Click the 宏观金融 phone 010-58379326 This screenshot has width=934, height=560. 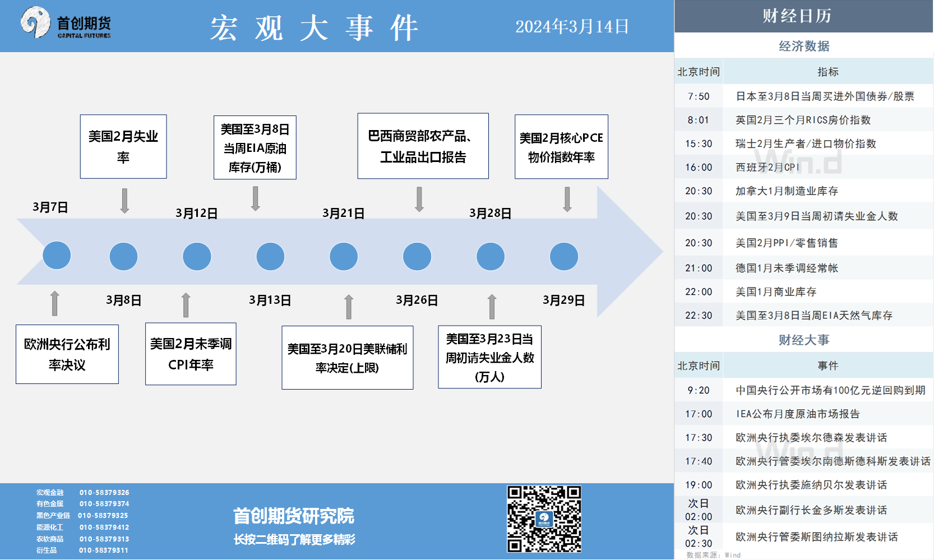(104, 492)
